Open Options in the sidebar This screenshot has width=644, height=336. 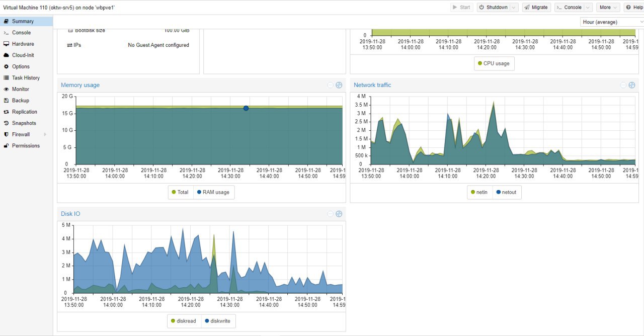(26, 66)
